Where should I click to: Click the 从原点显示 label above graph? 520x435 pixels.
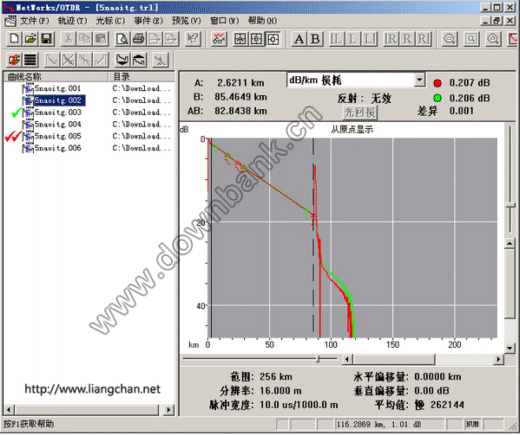(x=352, y=129)
